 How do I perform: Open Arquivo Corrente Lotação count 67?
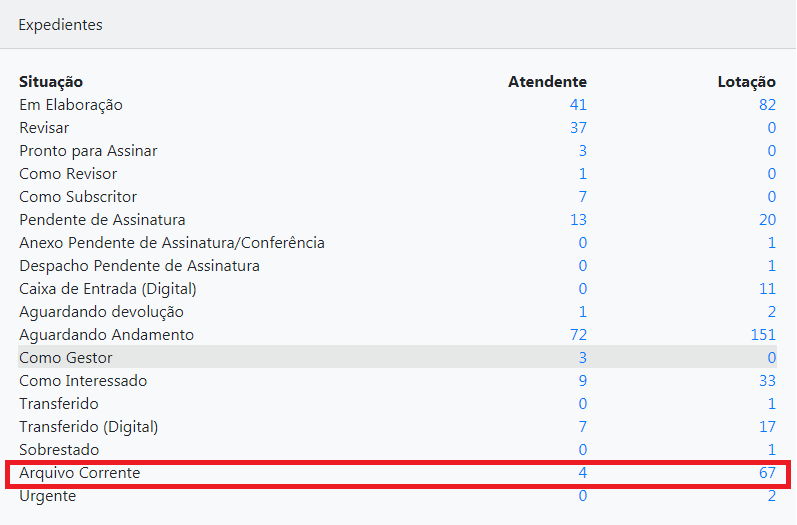point(767,473)
